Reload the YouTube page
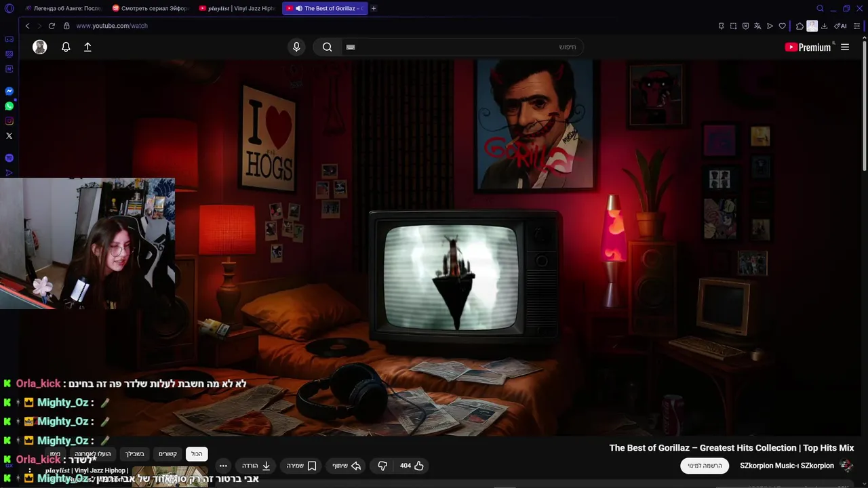The height and width of the screenshot is (488, 868). click(x=52, y=26)
